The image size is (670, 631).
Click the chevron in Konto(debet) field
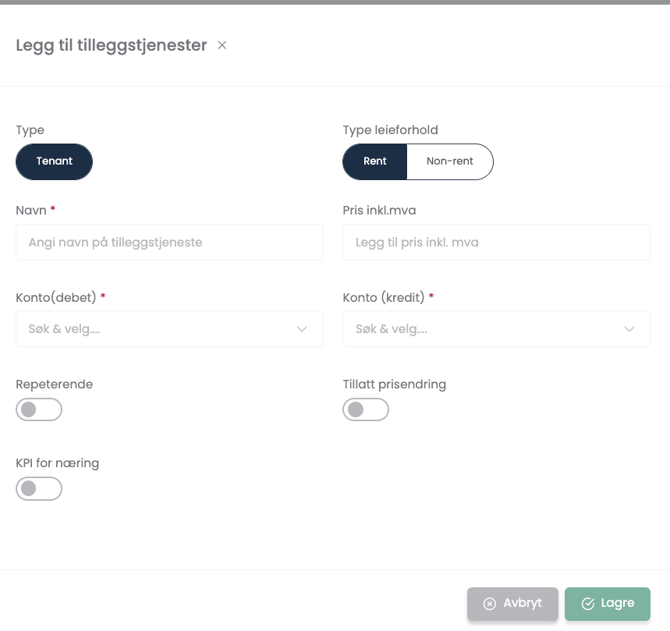[302, 329]
